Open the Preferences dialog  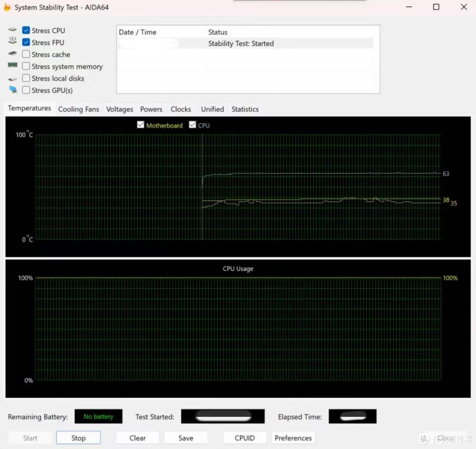click(x=293, y=438)
